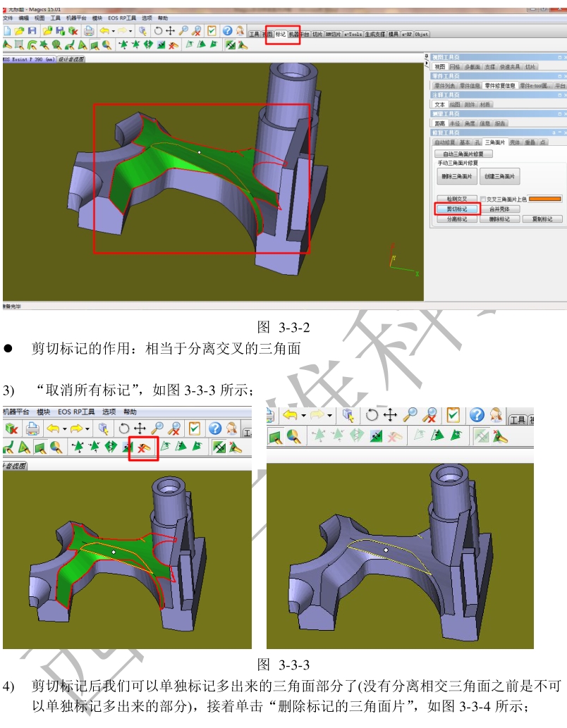Toggle the 交叉三角面片上色 checkbox

(x=483, y=199)
